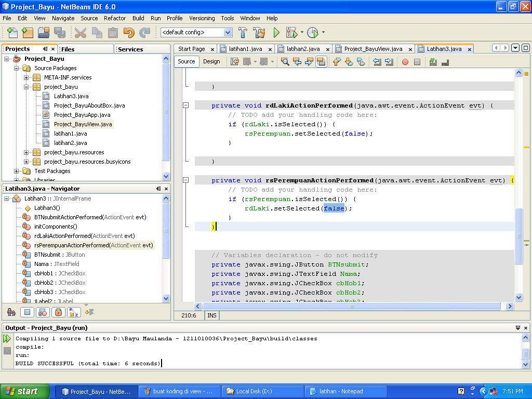Click the Redo arrow icon
Viewport: 532px width, 399px height.
tap(145, 33)
